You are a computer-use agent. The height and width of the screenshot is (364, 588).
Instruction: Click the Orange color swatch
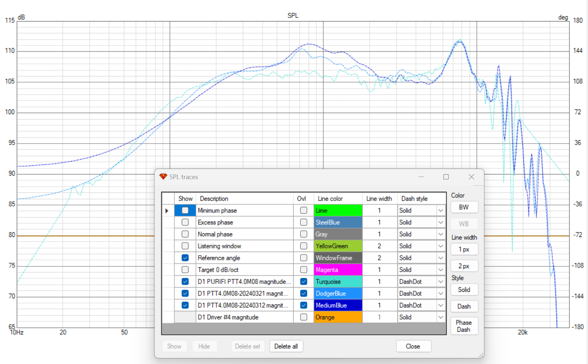tap(338, 317)
